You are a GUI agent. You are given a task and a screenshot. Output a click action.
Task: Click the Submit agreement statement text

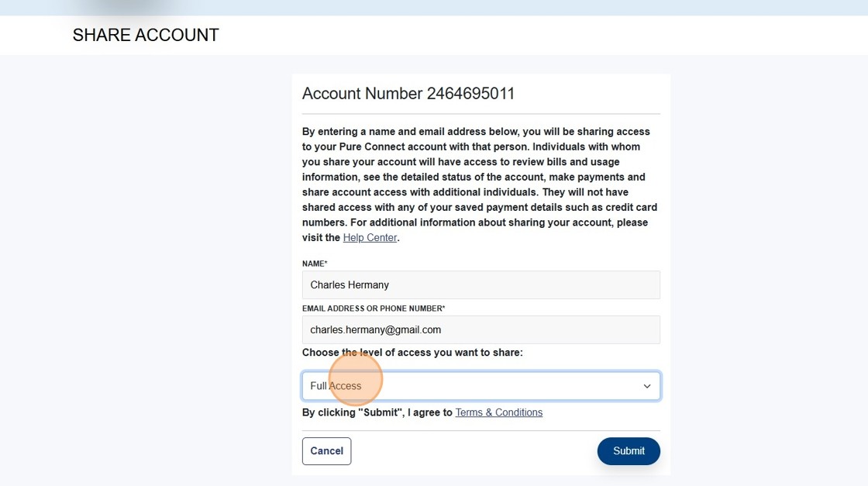377,412
